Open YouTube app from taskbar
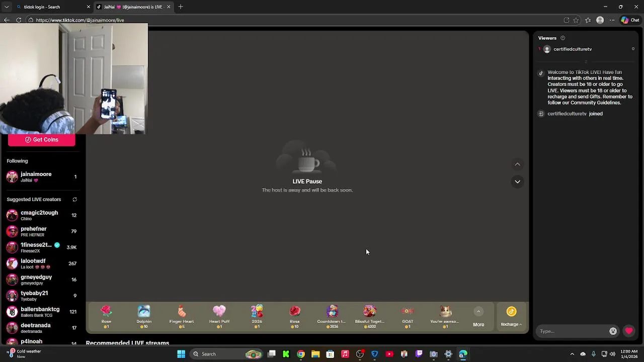The width and height of the screenshot is (644, 362). [x=389, y=354]
